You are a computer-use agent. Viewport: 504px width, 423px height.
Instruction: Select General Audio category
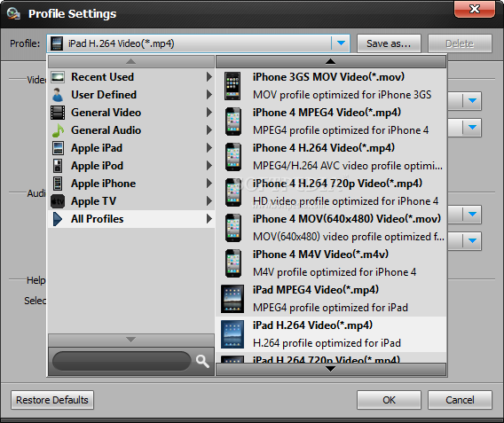131,130
